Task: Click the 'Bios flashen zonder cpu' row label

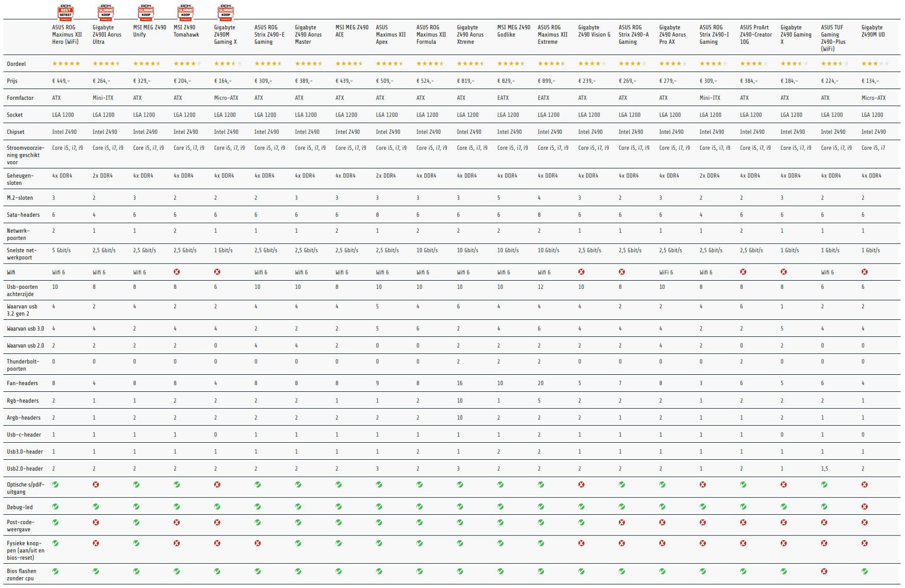Action: pos(22,575)
